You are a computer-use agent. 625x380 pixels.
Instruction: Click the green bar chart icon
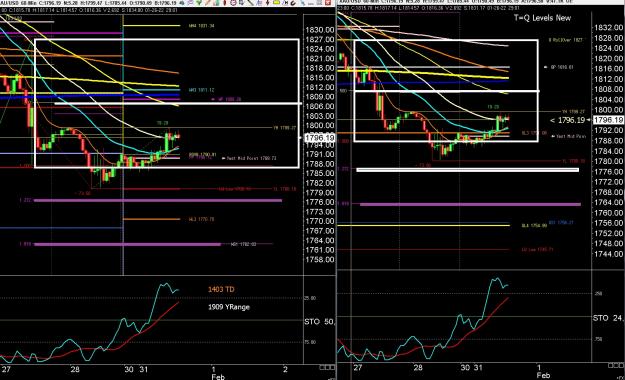tap(216, 2)
